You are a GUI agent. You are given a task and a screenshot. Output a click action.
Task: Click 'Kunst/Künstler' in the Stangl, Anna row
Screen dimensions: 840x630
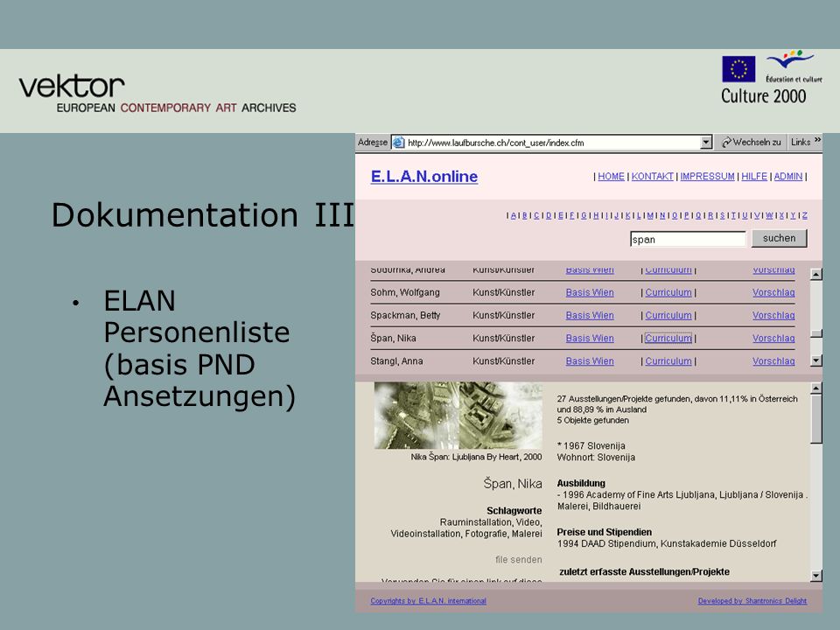504,361
